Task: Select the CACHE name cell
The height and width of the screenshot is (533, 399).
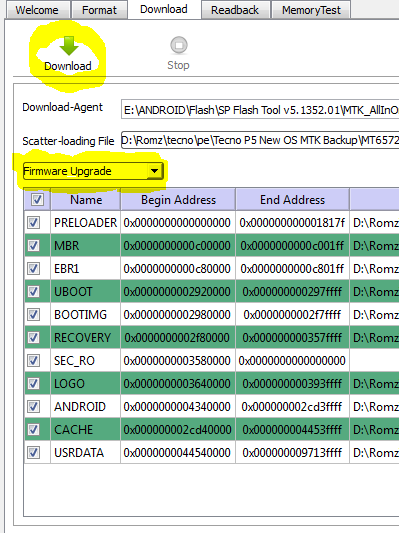Action: 85,430
